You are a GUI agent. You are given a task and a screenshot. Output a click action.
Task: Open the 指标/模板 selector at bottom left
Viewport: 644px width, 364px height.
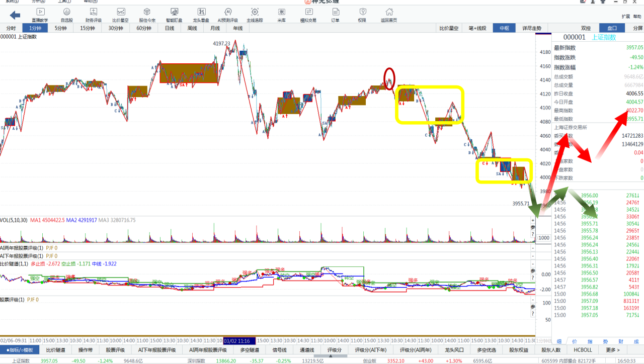20,350
